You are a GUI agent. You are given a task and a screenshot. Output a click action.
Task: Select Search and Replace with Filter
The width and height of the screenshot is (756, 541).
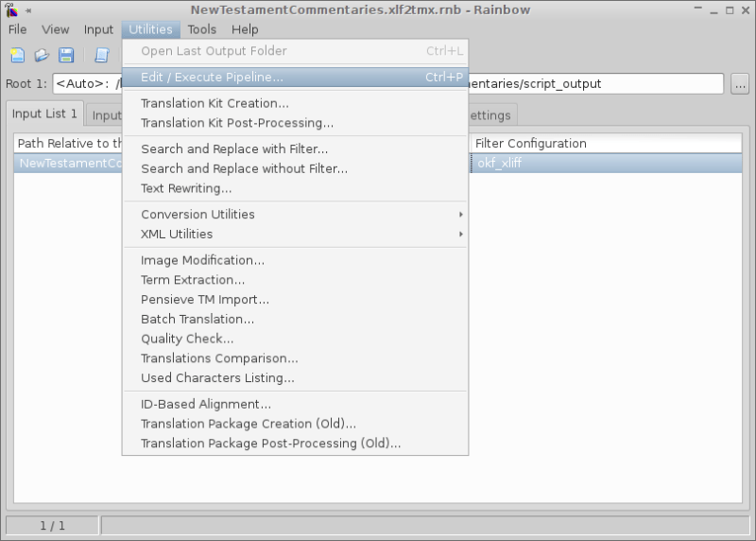tap(295, 149)
